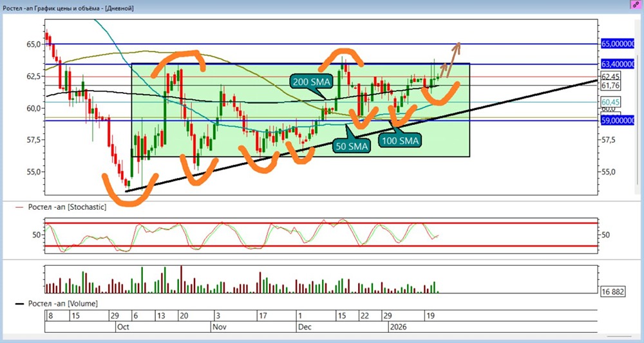Click the 62,45 last price label
644x343 pixels.
click(x=610, y=77)
